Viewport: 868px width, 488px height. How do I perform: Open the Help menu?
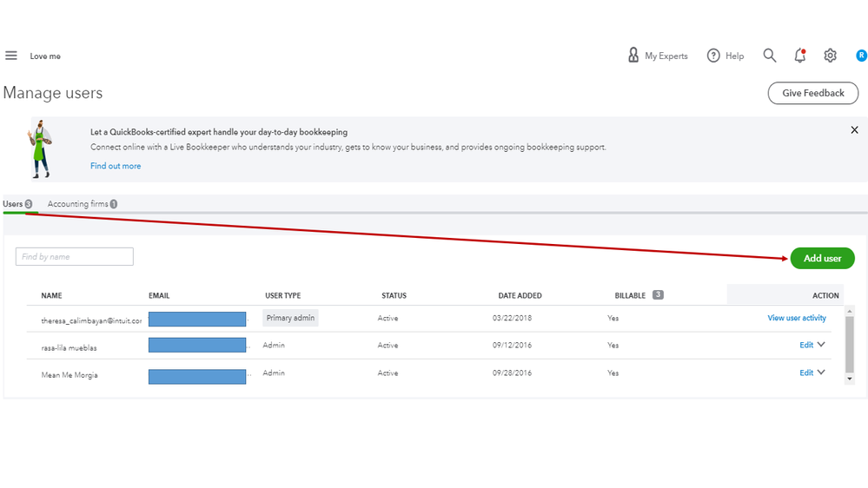point(726,56)
